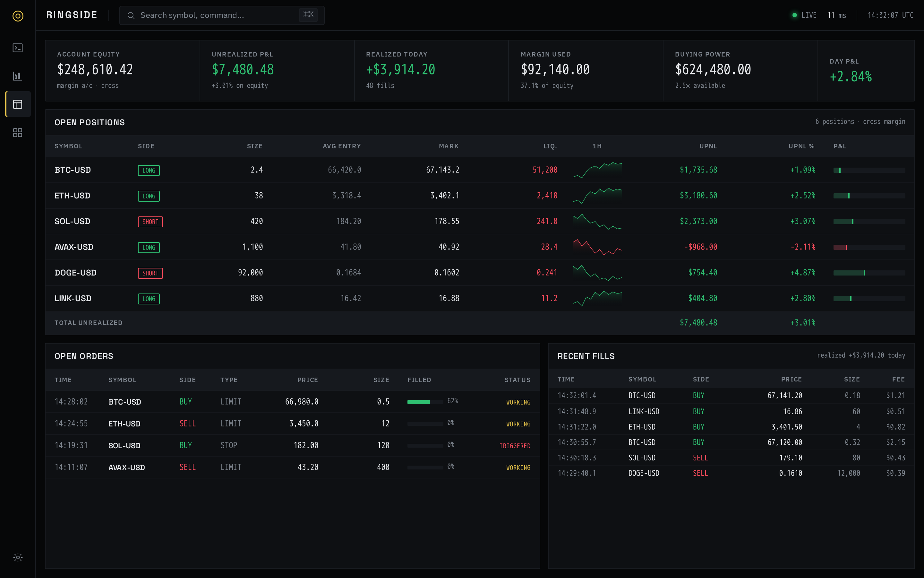Open settings gear in sidebar
Screen dimensions: 924x578
pos(18,557)
